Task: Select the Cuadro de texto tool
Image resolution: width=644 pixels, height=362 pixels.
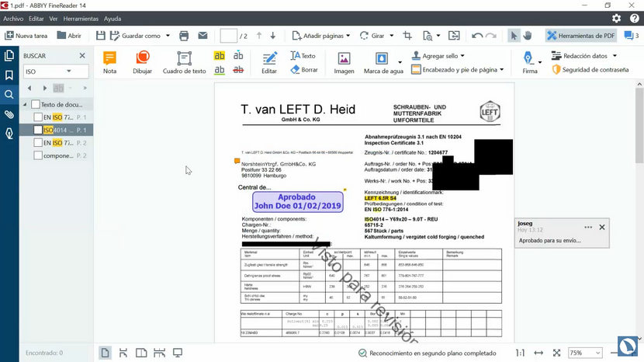Action: [184, 62]
